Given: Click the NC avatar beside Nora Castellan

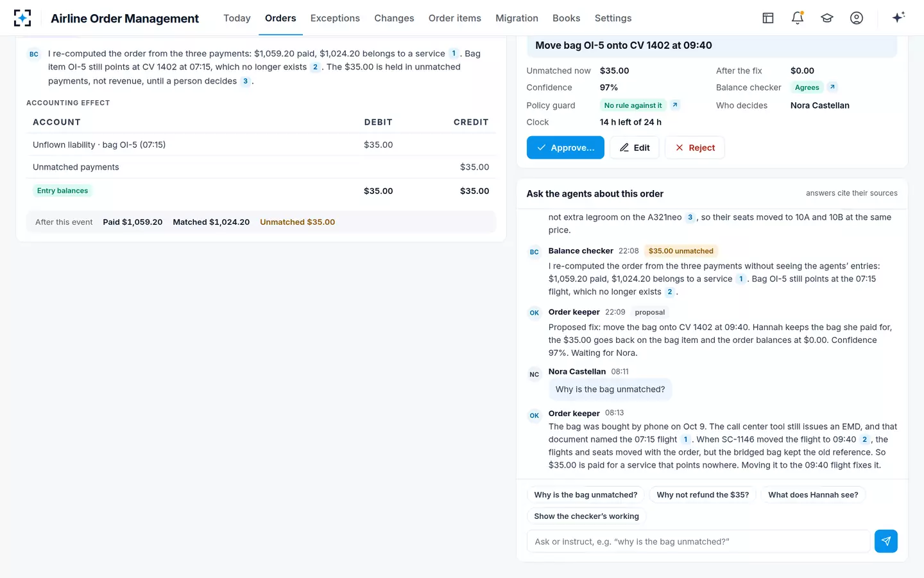Looking at the screenshot, I should (535, 374).
